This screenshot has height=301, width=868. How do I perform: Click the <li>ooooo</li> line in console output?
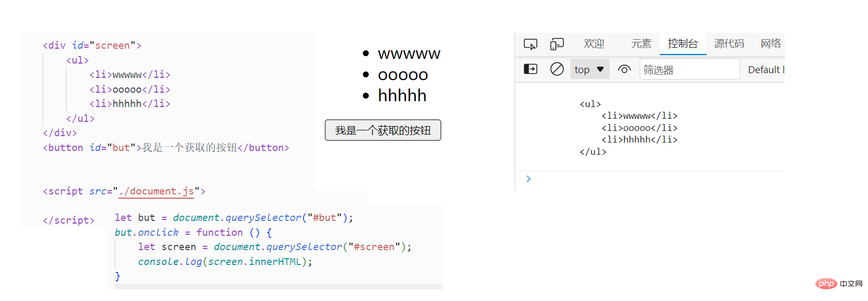pos(639,128)
